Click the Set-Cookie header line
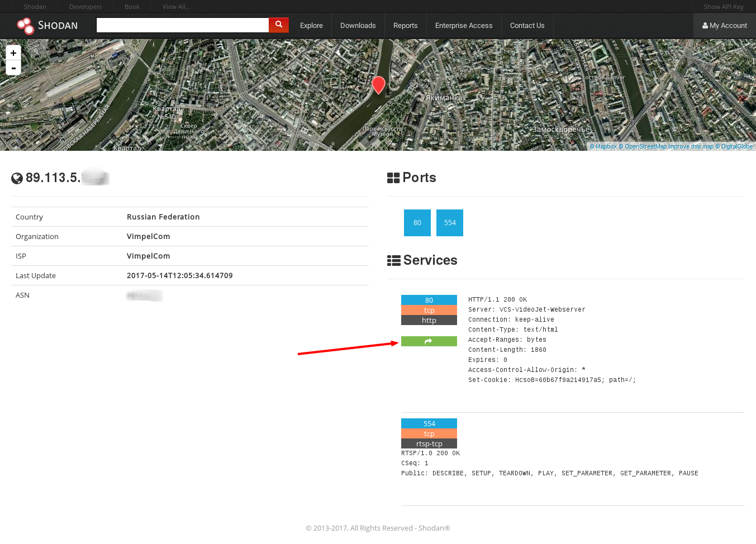Screen dimensions: 756x544 click(x=552, y=380)
